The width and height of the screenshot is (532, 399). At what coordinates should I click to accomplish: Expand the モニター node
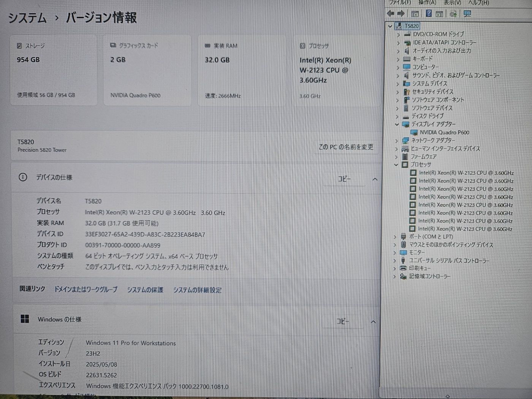(x=394, y=253)
